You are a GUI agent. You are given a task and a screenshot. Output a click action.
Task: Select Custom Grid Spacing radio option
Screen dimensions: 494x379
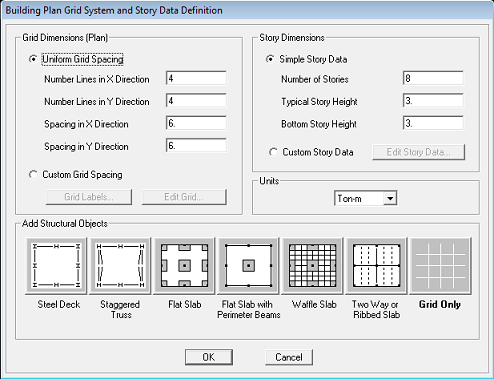33,174
